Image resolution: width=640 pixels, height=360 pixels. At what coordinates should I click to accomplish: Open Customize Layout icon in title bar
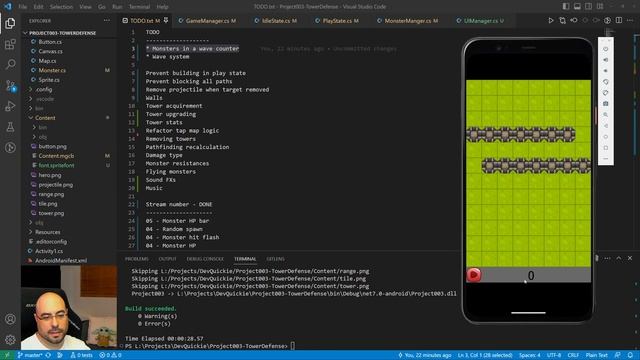pos(600,7)
